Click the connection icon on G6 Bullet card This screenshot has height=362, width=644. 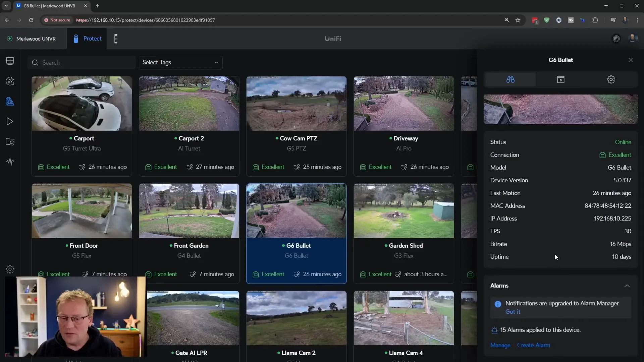click(x=256, y=274)
